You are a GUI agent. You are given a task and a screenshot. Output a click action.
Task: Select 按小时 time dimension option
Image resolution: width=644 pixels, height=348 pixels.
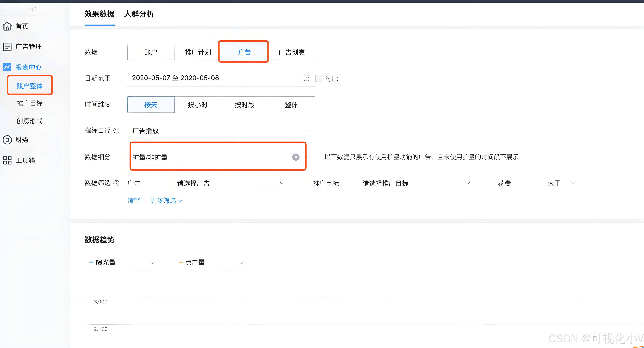pos(198,105)
